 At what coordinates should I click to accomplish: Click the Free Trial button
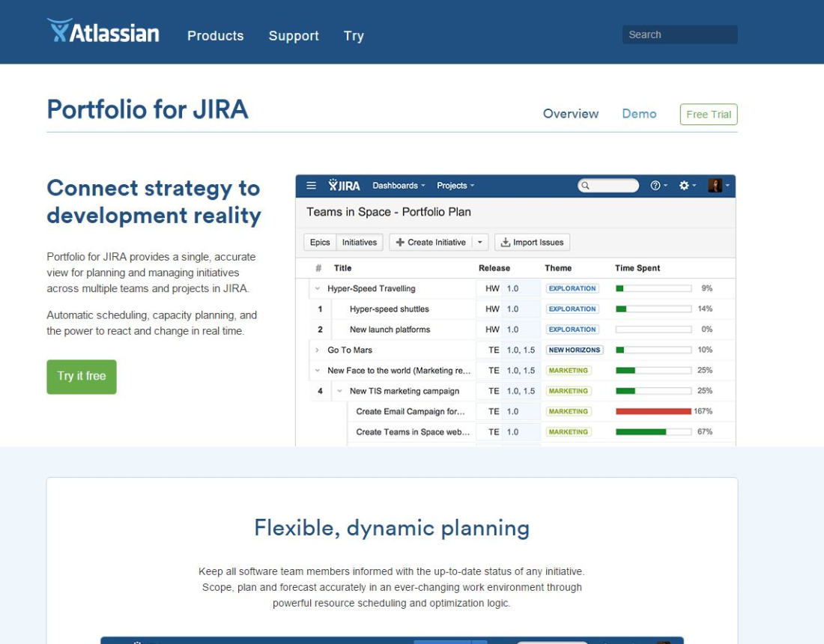pos(709,115)
